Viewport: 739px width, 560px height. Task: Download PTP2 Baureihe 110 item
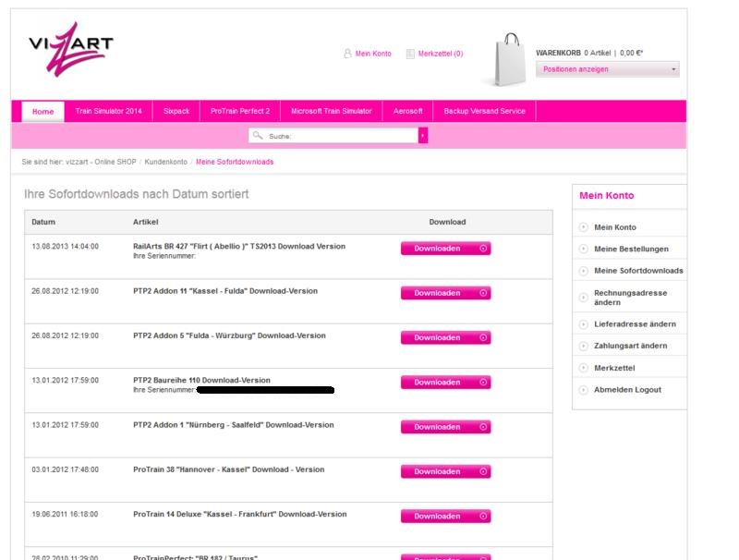[x=446, y=383]
